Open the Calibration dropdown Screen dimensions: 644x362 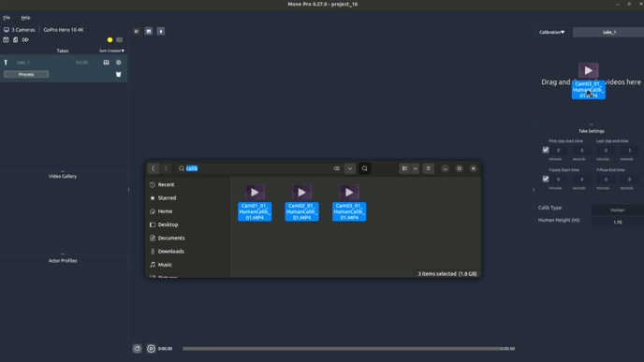[x=552, y=32]
